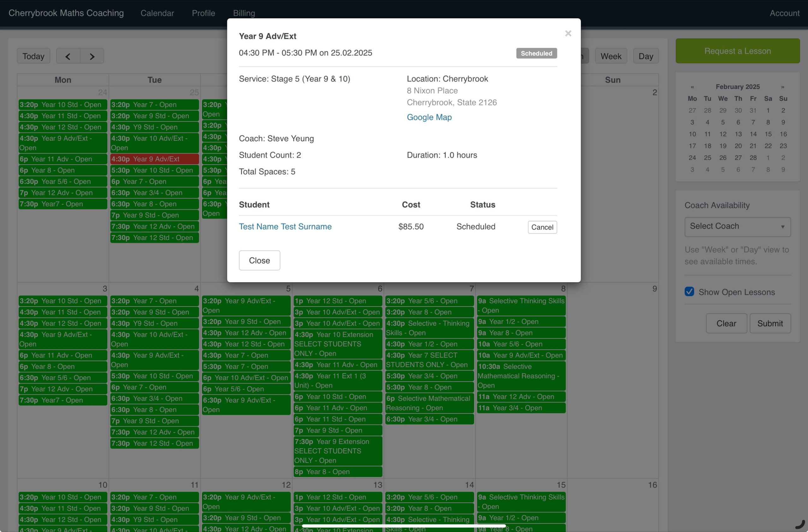Open the Google Map link

429,117
